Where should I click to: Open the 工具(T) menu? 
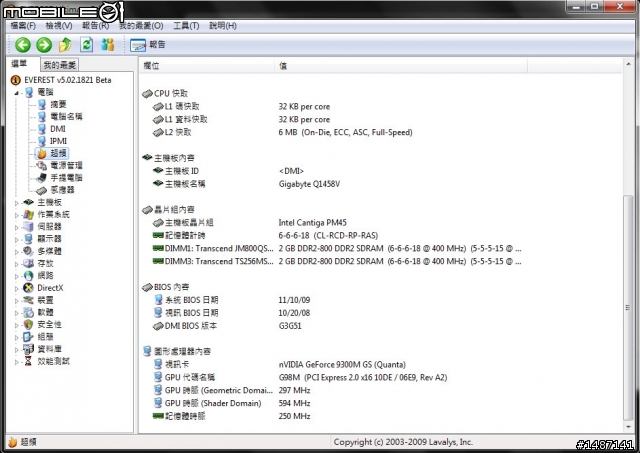186,26
